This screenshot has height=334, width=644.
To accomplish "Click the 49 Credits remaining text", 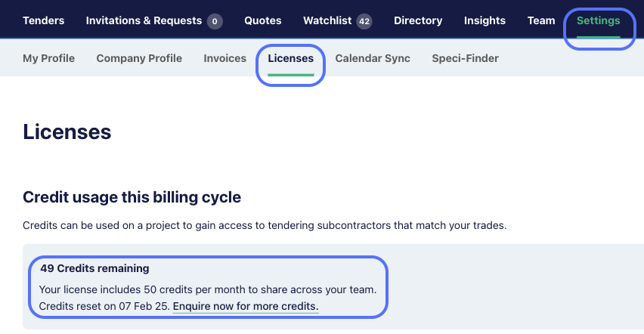I will click(95, 268).
